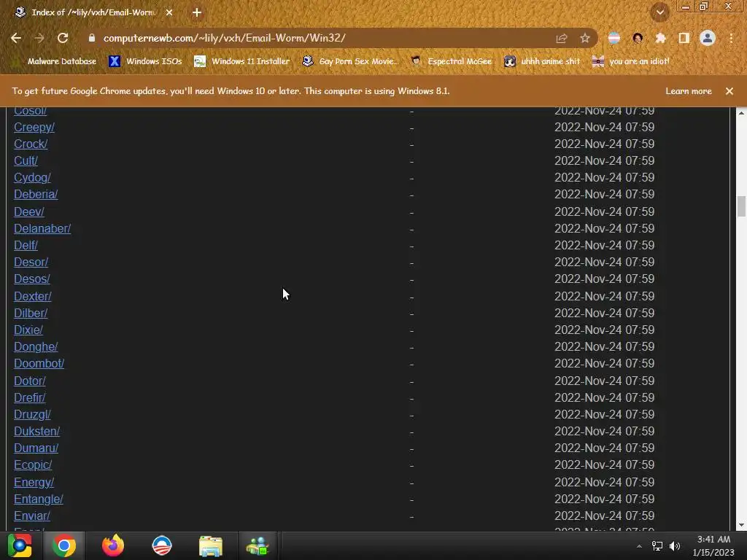The height and width of the screenshot is (560, 747).
Task: Open the messenger people icon on taskbar
Action: tap(258, 545)
